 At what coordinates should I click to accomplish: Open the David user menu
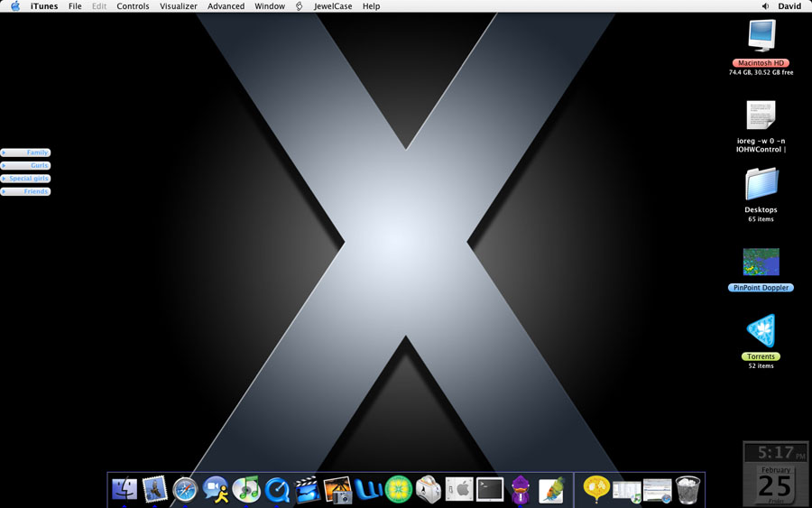789,6
